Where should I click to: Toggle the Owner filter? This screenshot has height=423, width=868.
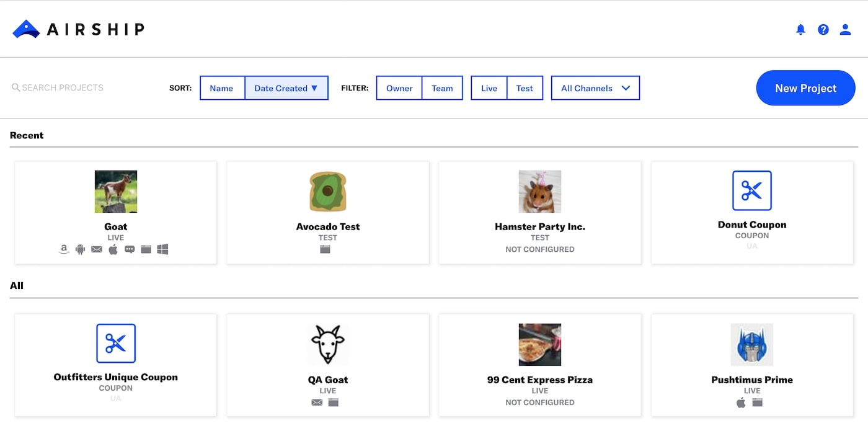pyautogui.click(x=399, y=87)
